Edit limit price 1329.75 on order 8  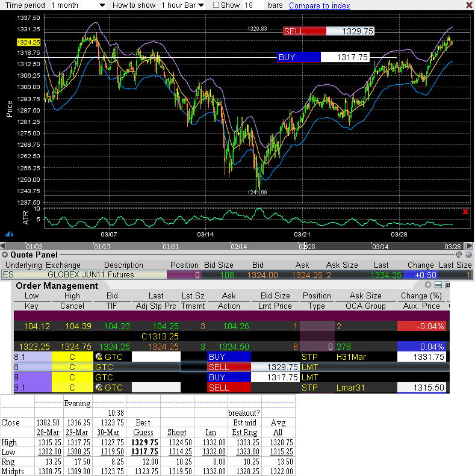click(275, 367)
